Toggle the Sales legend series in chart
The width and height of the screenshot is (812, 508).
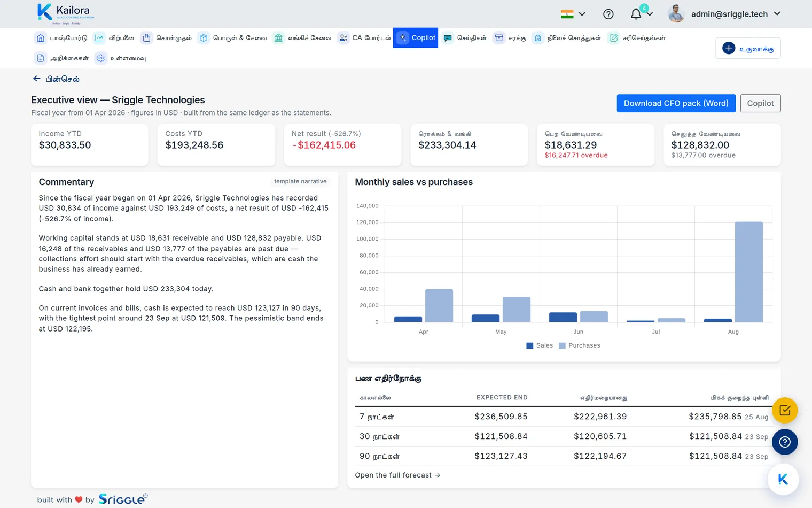540,345
